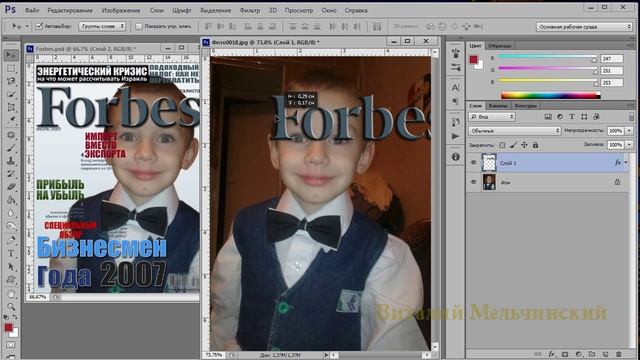Viewport: 640px width, 360px height.
Task: Open the Заливка slider arrow
Action: [x=629, y=145]
